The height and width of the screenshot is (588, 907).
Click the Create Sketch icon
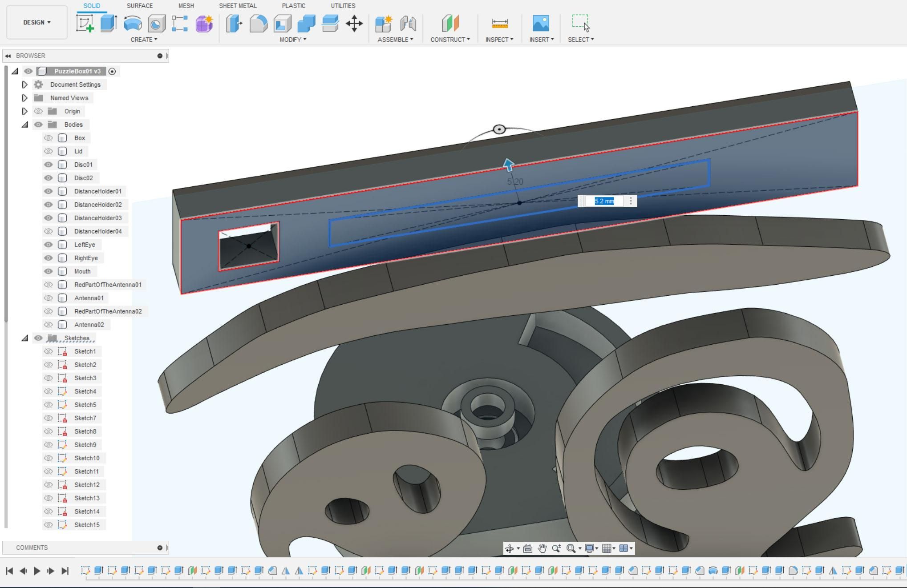(85, 23)
